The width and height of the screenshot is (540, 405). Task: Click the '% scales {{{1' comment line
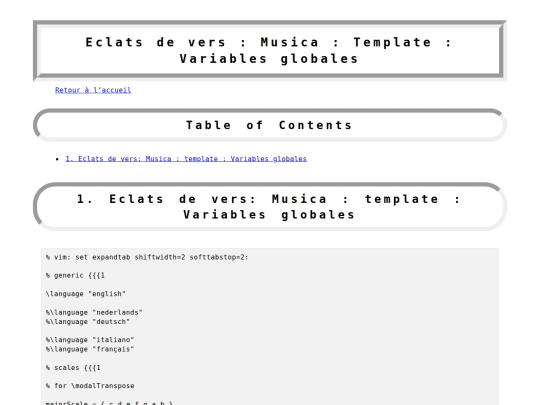73,367
